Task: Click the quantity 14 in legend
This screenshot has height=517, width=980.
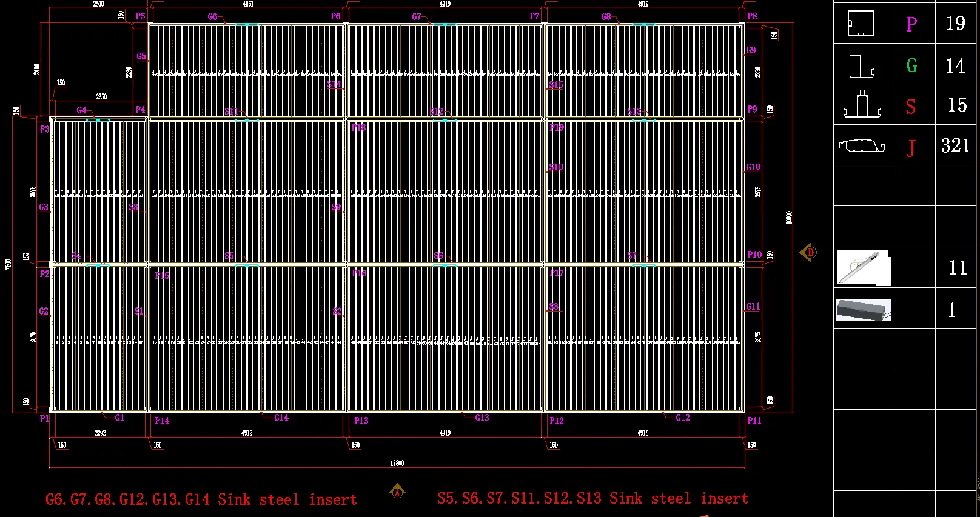Action: (x=955, y=65)
